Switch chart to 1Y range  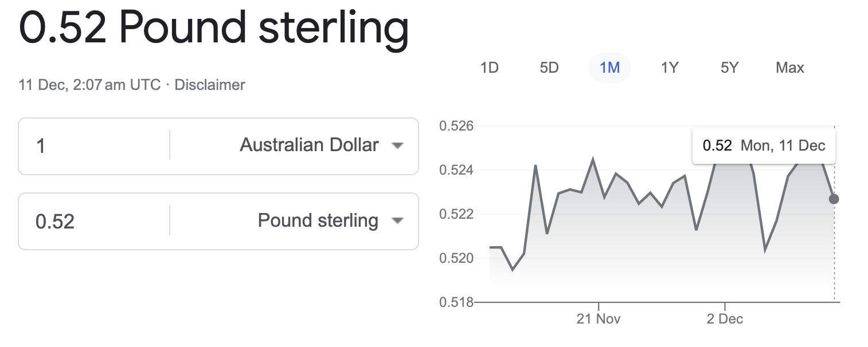pyautogui.click(x=670, y=68)
